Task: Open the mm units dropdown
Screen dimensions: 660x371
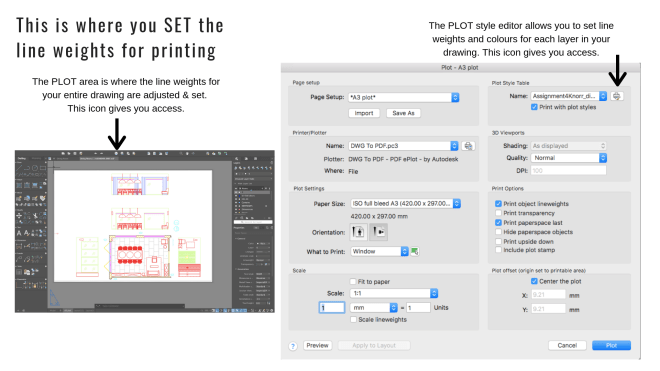Action: (x=374, y=308)
